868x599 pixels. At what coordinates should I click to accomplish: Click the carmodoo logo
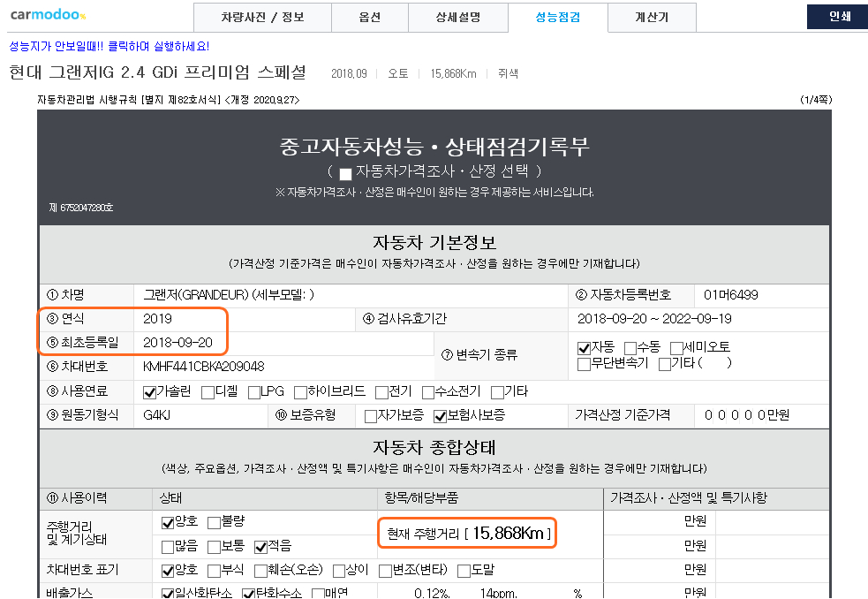coord(48,15)
